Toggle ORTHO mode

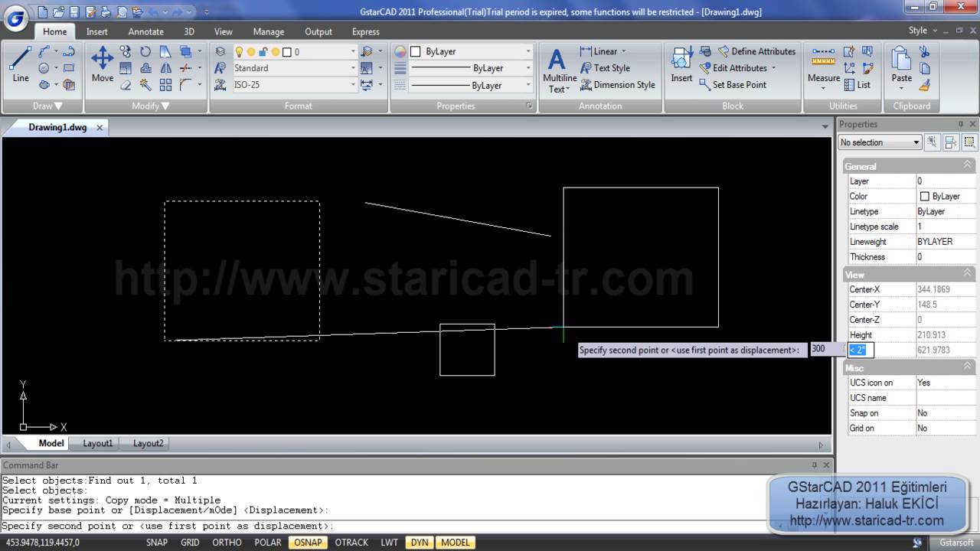[x=227, y=543]
